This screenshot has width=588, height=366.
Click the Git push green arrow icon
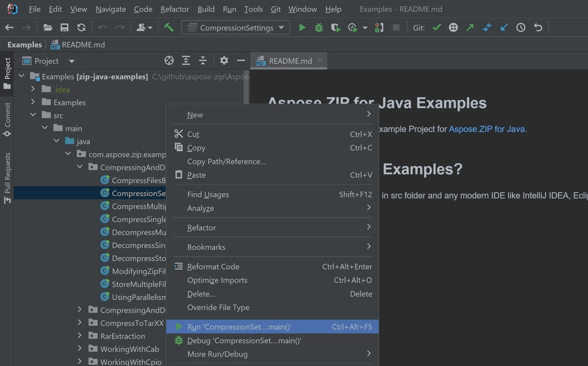(x=470, y=28)
